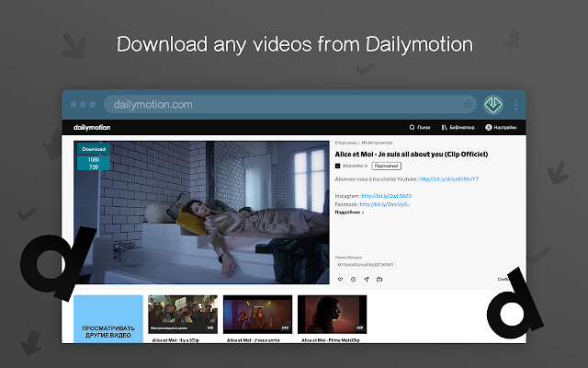Open search with the Поиск magnifier
Screen dimensions: 588x368
tap(420, 128)
